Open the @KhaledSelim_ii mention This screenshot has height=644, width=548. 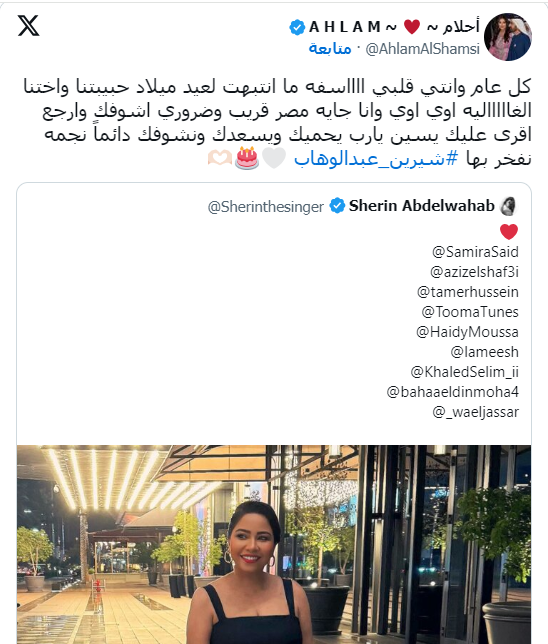coord(464,372)
